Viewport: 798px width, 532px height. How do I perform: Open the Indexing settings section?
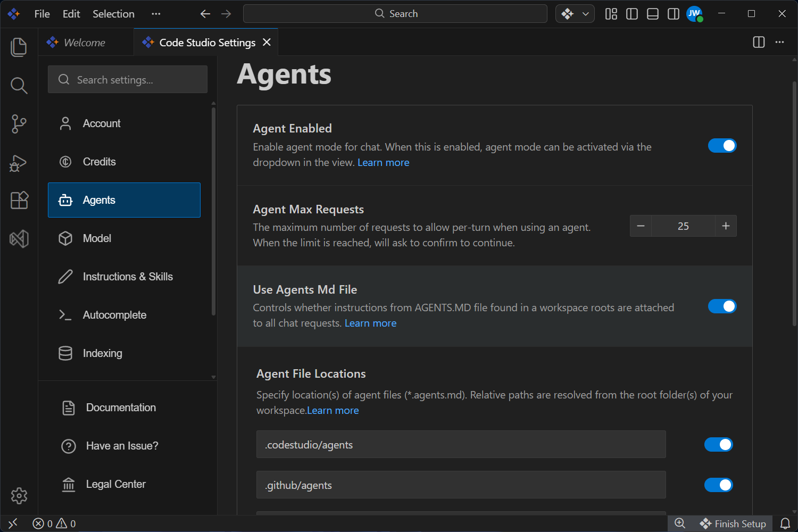pos(124,353)
